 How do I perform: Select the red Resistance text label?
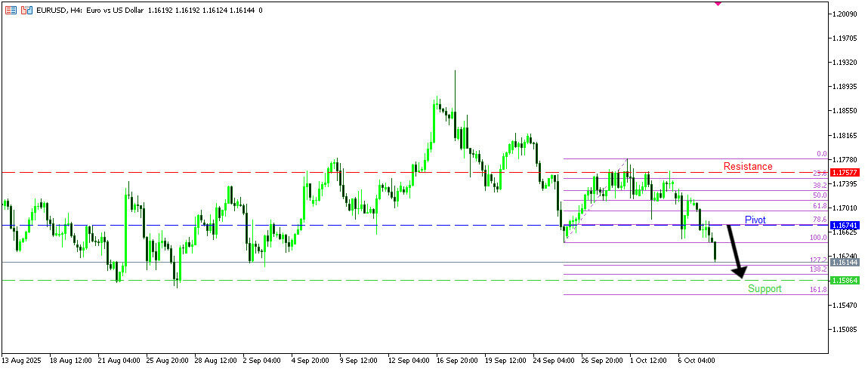point(748,166)
